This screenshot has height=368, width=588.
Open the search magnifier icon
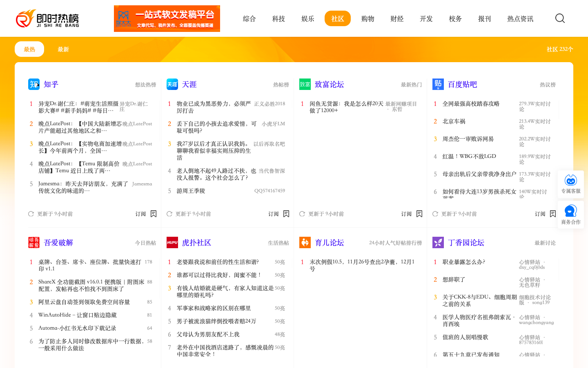click(x=560, y=18)
